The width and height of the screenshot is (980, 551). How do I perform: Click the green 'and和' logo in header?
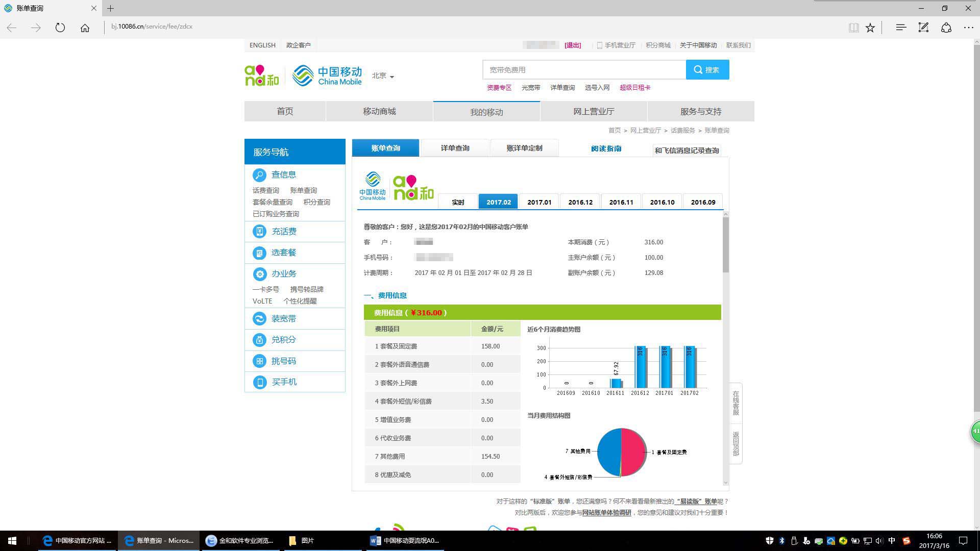(262, 76)
